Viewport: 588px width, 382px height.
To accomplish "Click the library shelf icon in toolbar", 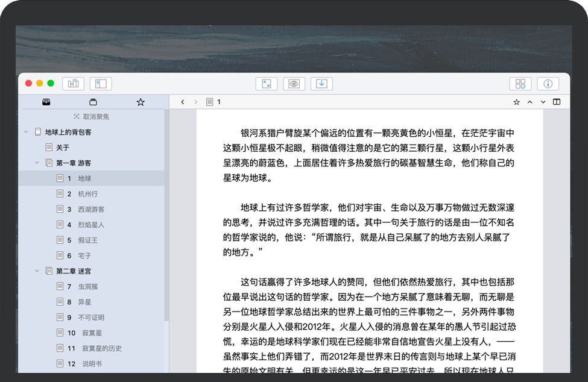I will pyautogui.click(x=74, y=84).
